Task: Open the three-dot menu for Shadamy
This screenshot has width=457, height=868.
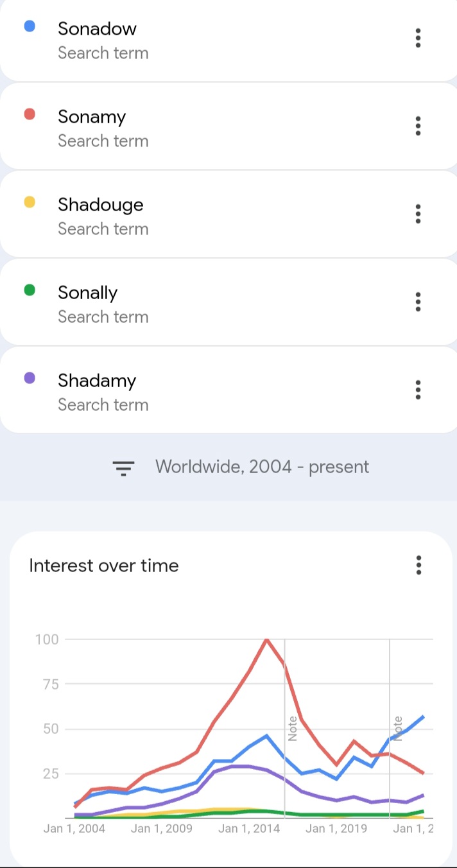Action: (418, 390)
